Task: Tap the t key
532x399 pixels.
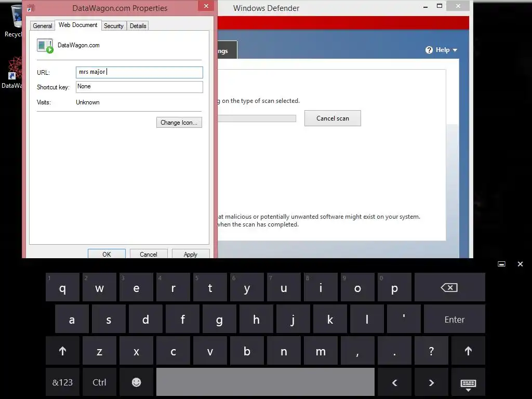Action: 210,287
